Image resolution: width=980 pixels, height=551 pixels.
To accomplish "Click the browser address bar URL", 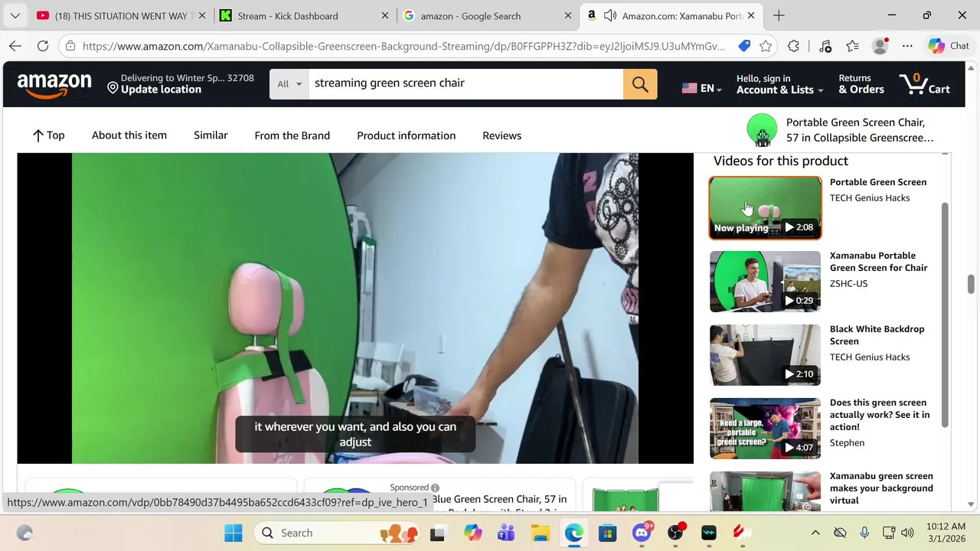I will (x=403, y=46).
